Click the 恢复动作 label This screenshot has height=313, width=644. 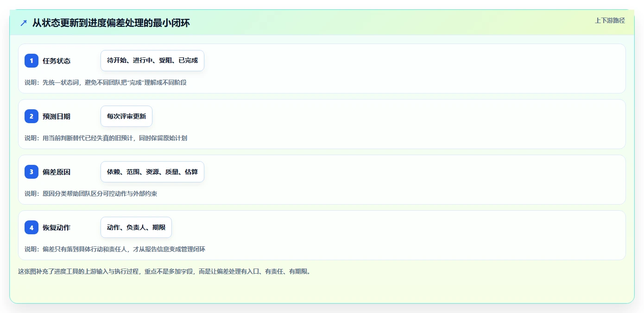pos(57,227)
